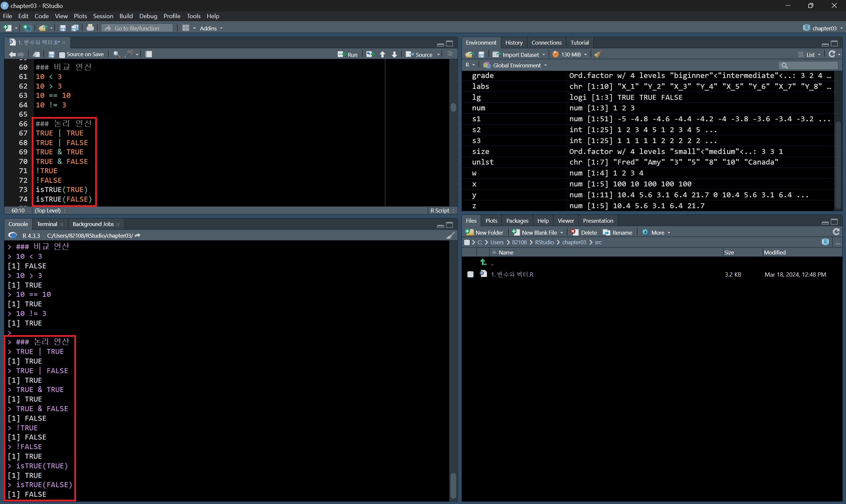Click the compile report notebook icon

click(x=148, y=54)
